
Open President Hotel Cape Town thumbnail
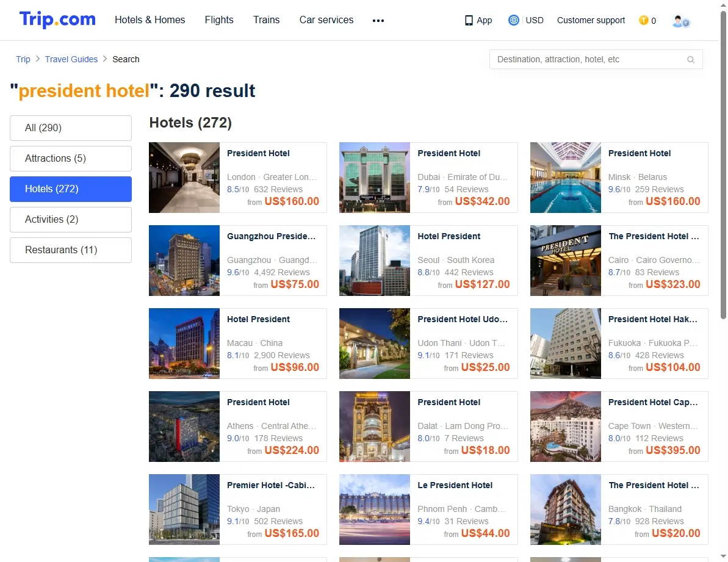tap(566, 427)
